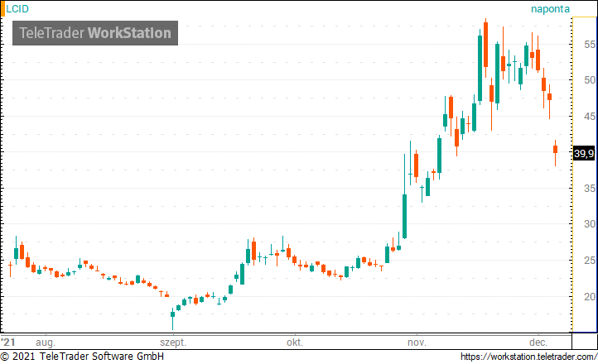Click the 'nov.' month label
598x364 pixels.
click(417, 342)
